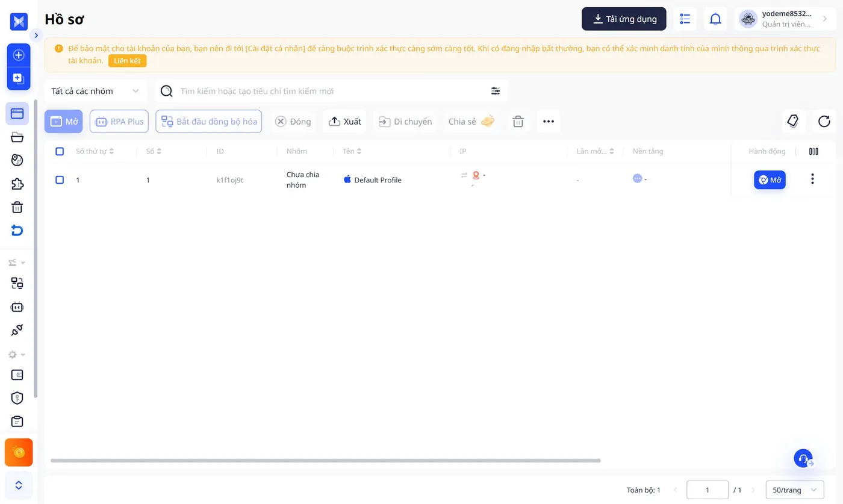The image size is (843, 504).
Task: Click Bắt đầu đồng bộ hóa button
Action: pyautogui.click(x=209, y=121)
